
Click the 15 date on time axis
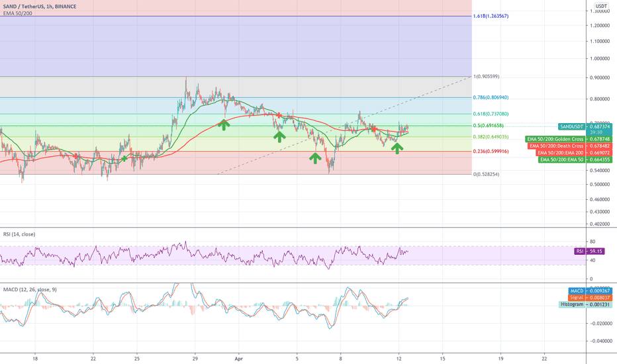(x=443, y=359)
